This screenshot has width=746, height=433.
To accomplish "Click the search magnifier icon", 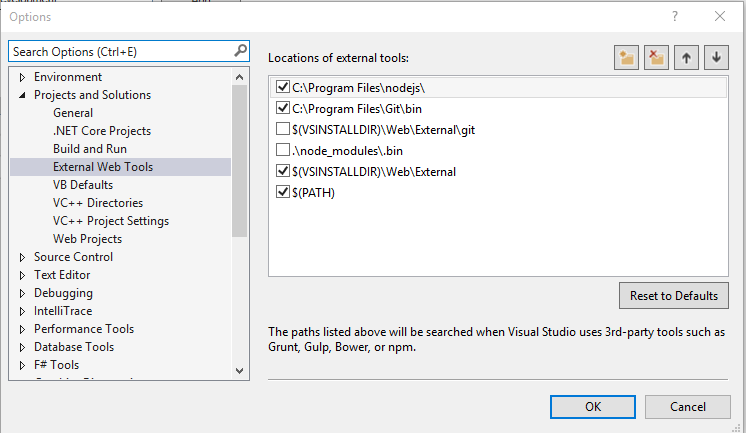I will 240,51.
